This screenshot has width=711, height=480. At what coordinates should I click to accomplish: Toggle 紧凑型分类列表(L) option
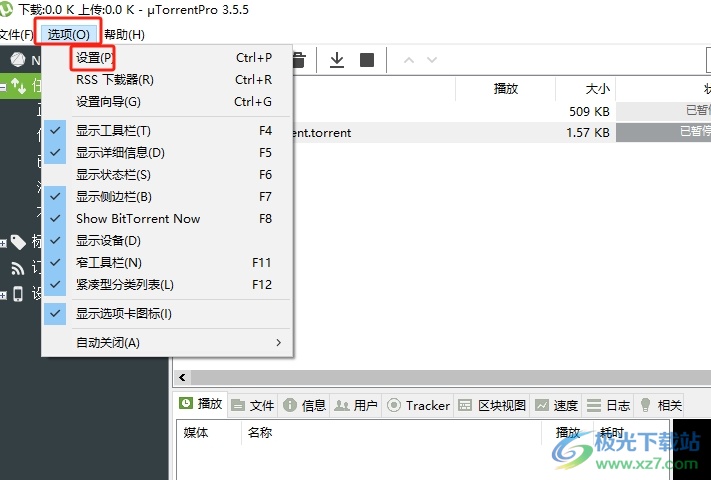(168, 285)
